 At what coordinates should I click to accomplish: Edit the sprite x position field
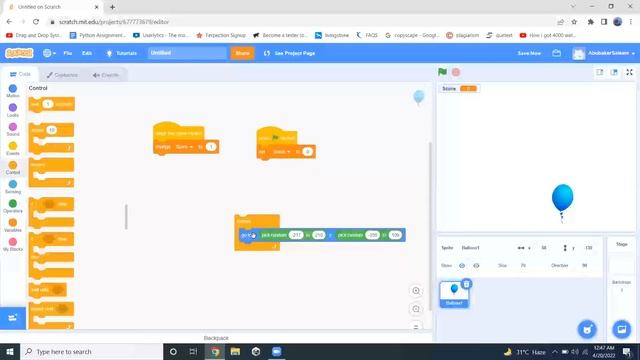[544, 248]
